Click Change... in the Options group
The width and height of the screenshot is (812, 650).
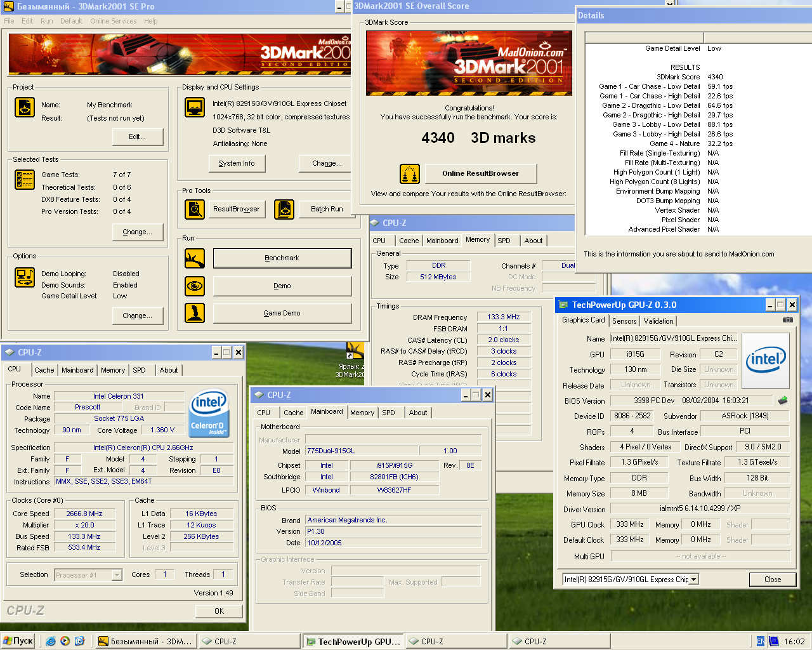[138, 315]
